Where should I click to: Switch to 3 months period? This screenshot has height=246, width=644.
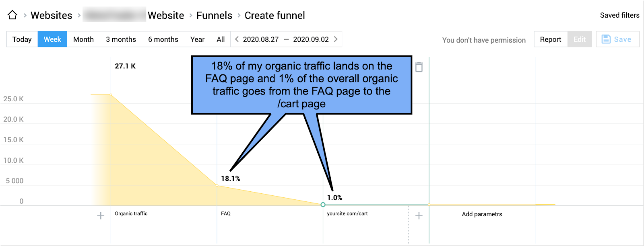[121, 39]
